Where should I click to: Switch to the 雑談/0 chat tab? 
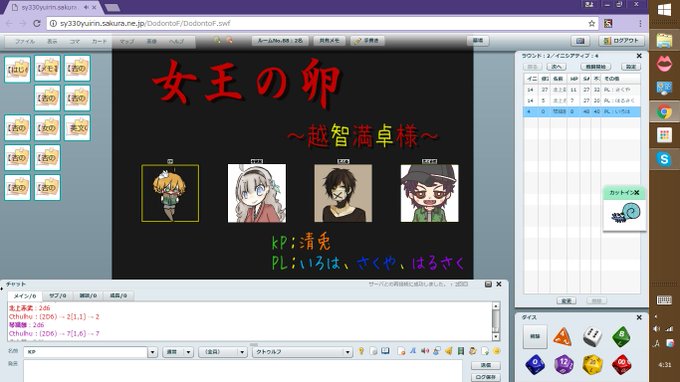click(x=88, y=296)
